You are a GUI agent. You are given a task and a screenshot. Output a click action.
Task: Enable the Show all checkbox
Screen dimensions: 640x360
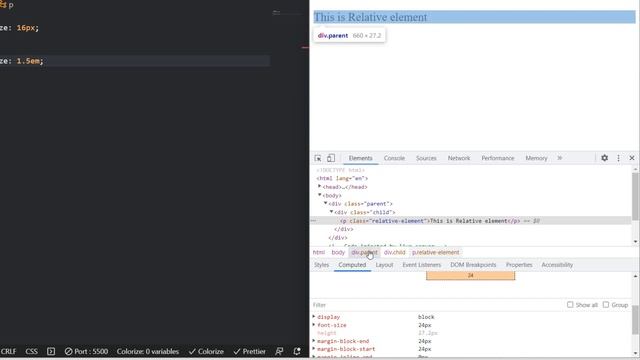coord(570,305)
